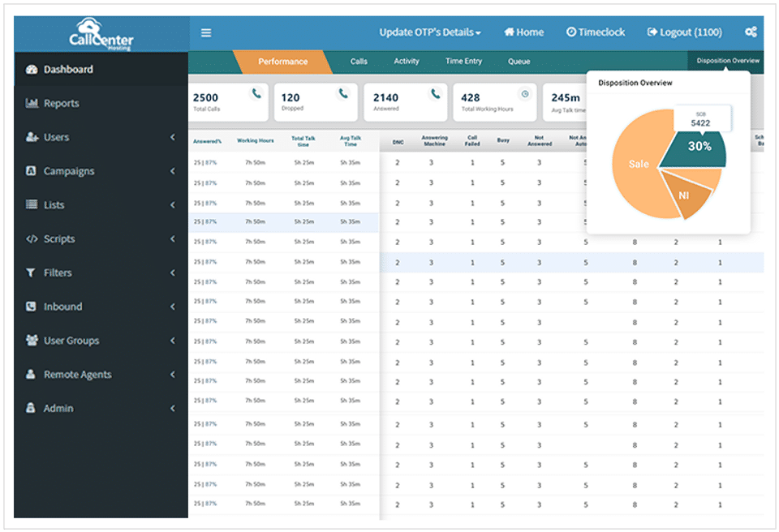The height and width of the screenshot is (532, 779).
Task: Click the Dashboard gauge icon
Action: (32, 70)
